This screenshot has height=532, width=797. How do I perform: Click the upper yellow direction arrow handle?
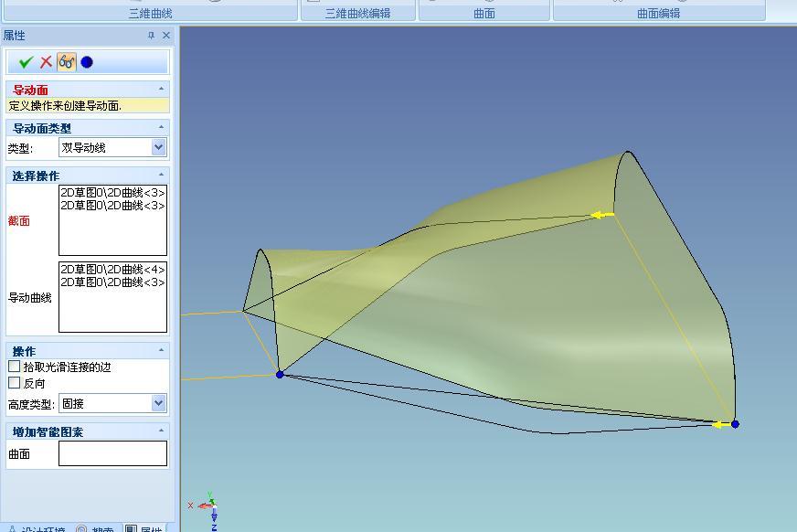pos(601,215)
